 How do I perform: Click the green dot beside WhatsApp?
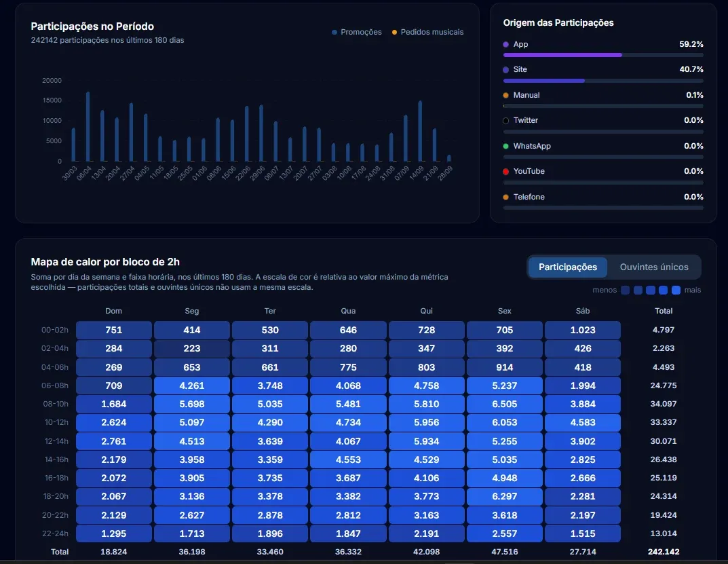tap(505, 146)
